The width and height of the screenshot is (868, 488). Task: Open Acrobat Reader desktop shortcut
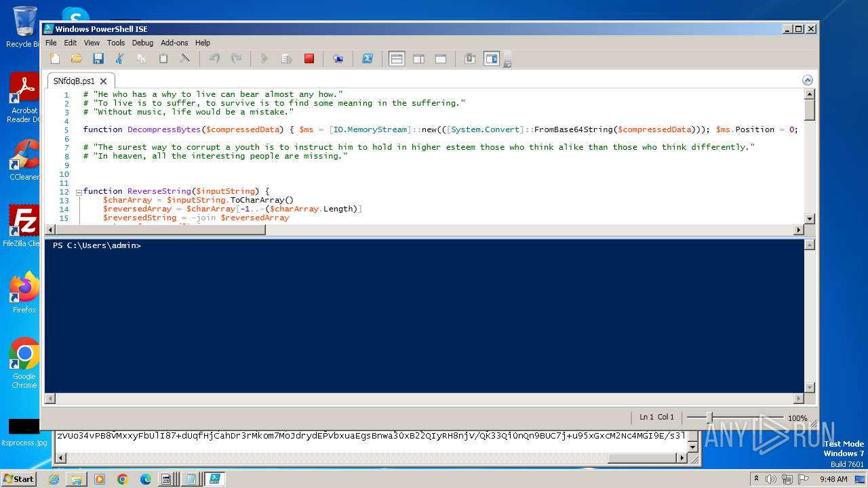pyautogui.click(x=24, y=98)
